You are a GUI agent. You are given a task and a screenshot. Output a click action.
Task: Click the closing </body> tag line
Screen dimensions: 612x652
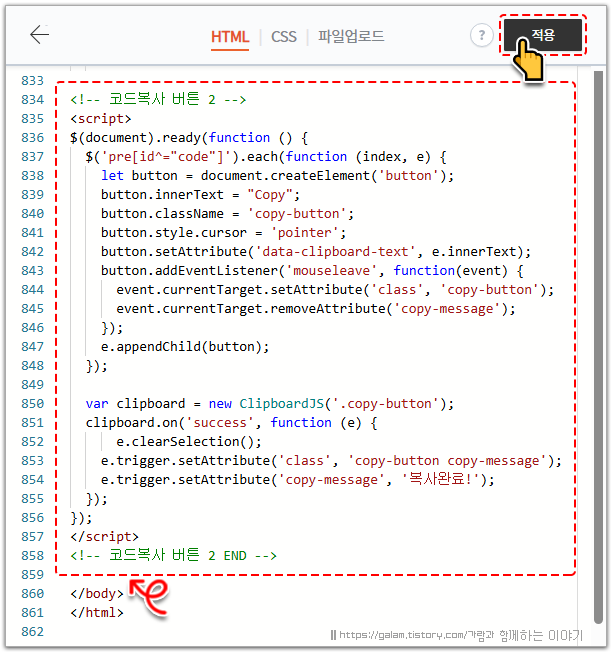tap(97, 594)
